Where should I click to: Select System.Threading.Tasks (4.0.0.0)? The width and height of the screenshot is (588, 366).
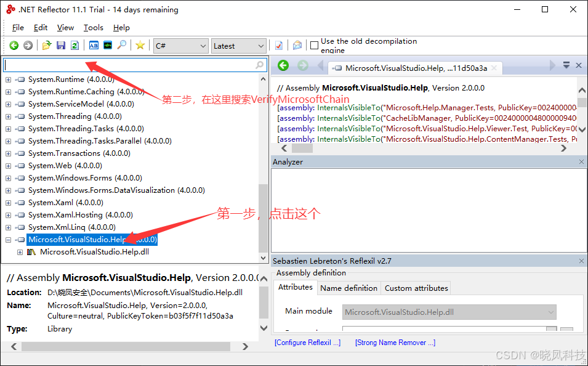point(86,129)
